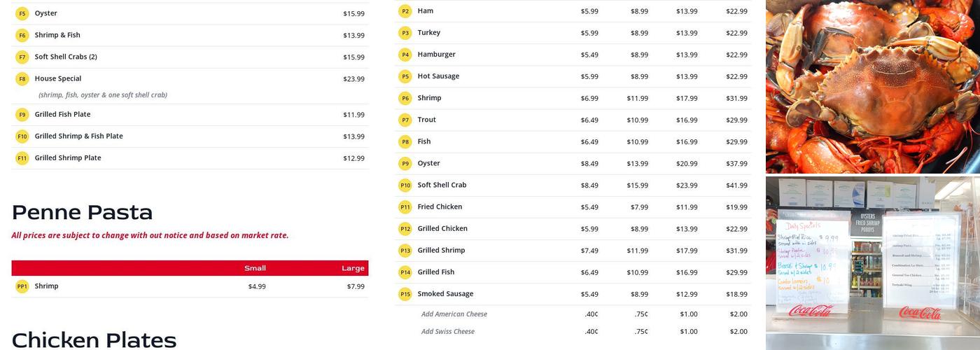Select the Soft Shell Crabs (2) item
980x350 pixels.
[66, 57]
